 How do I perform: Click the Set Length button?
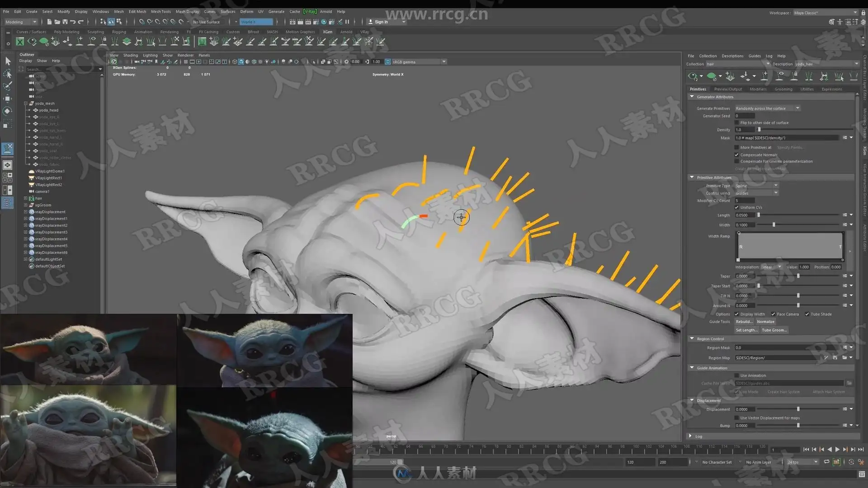tap(746, 330)
